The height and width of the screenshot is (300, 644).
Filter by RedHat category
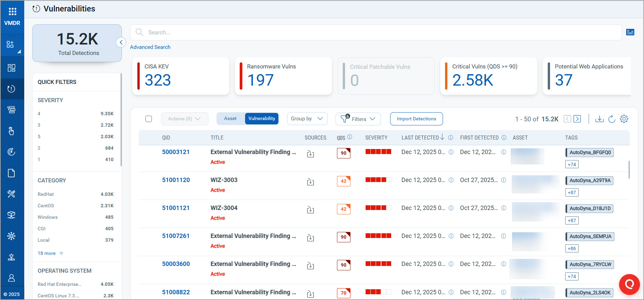click(x=46, y=194)
